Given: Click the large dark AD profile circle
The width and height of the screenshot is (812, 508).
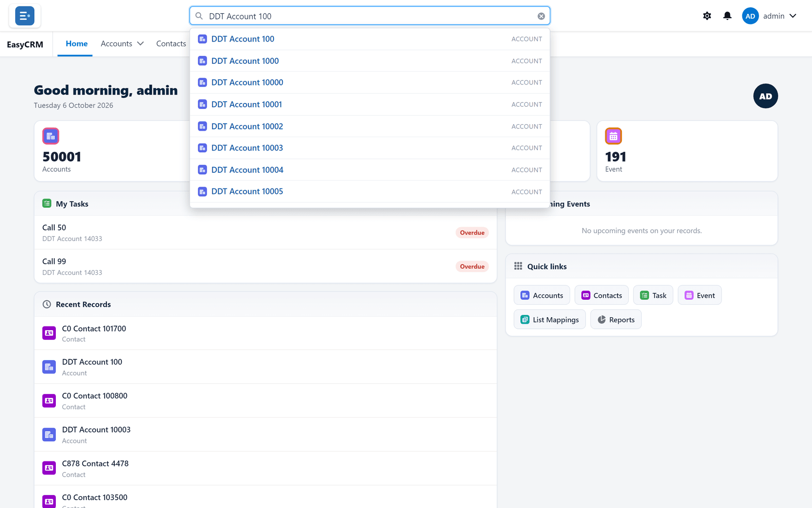Looking at the screenshot, I should point(765,96).
